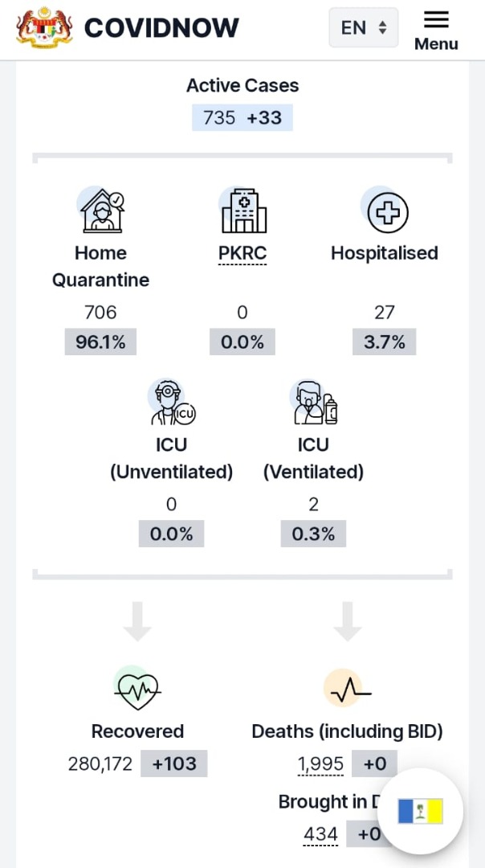Open the state flag selector button
485x868 pixels.
pos(420,811)
